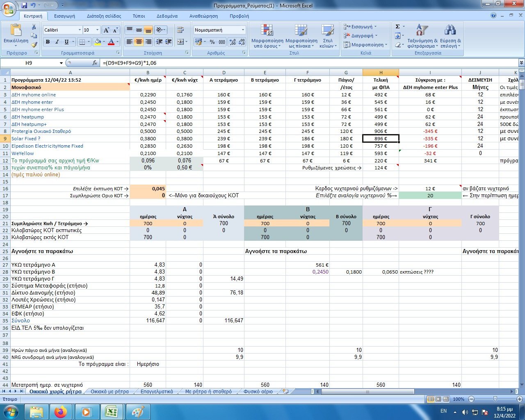The width and height of the screenshot is (525, 420).
Task: Open Firefox from the taskbar
Action: click(61, 411)
